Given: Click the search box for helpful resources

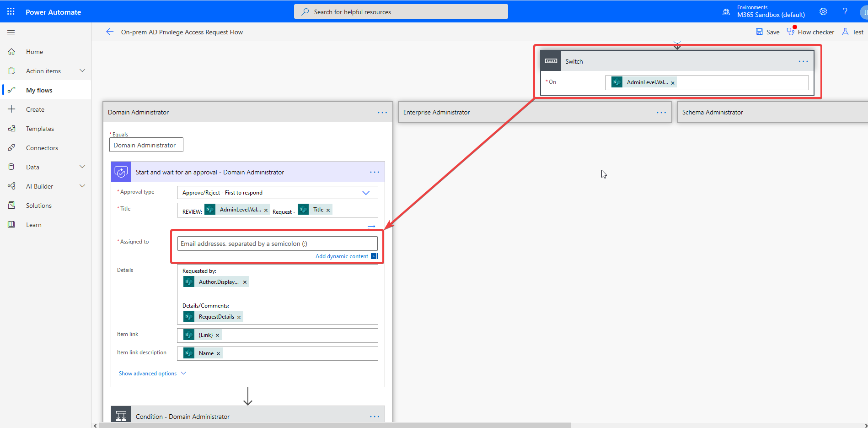Looking at the screenshot, I should pos(401,12).
